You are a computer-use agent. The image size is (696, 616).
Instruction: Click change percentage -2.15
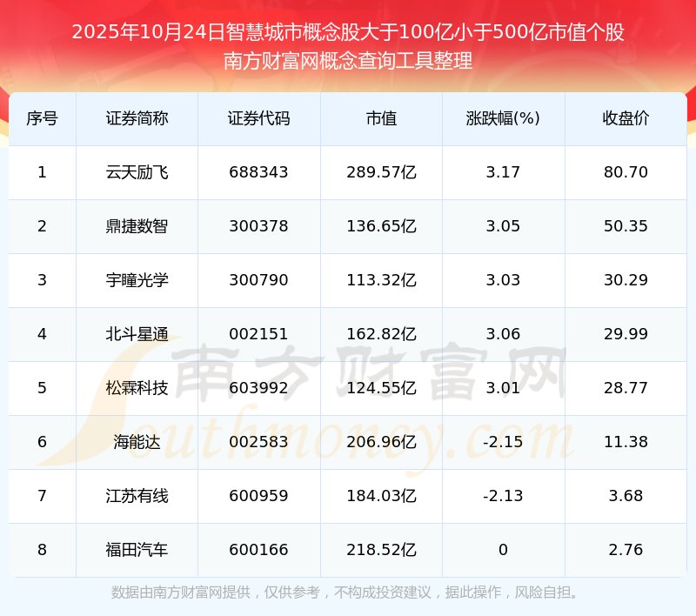coord(503,442)
